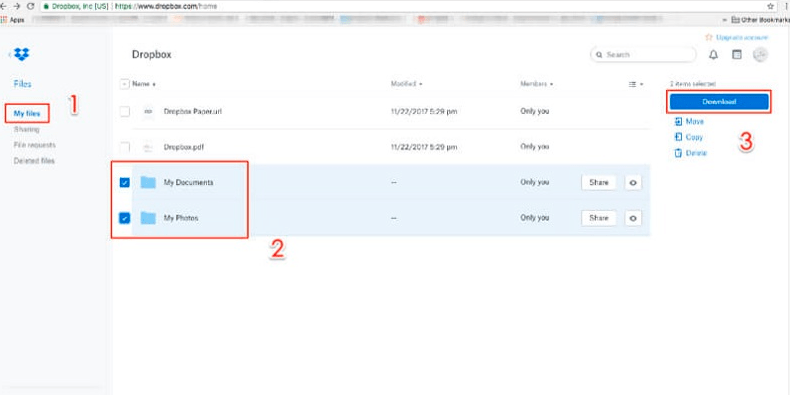The height and width of the screenshot is (395, 790).
Task: Click the Search input field
Action: coord(643,55)
